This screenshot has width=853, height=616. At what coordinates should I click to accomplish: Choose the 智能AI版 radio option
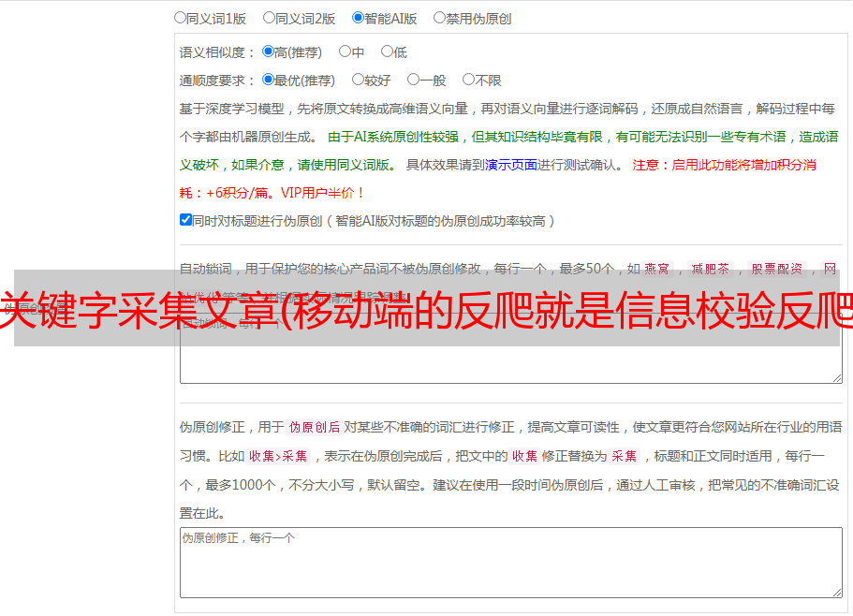pyautogui.click(x=358, y=18)
